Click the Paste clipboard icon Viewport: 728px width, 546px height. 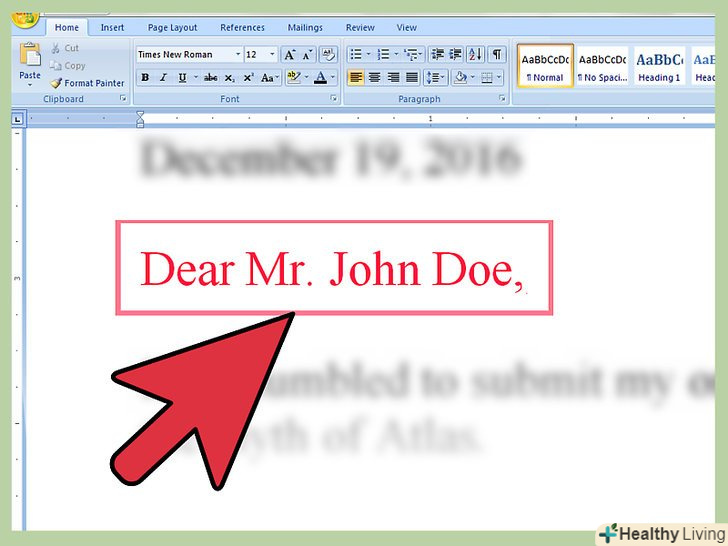pos(30,55)
